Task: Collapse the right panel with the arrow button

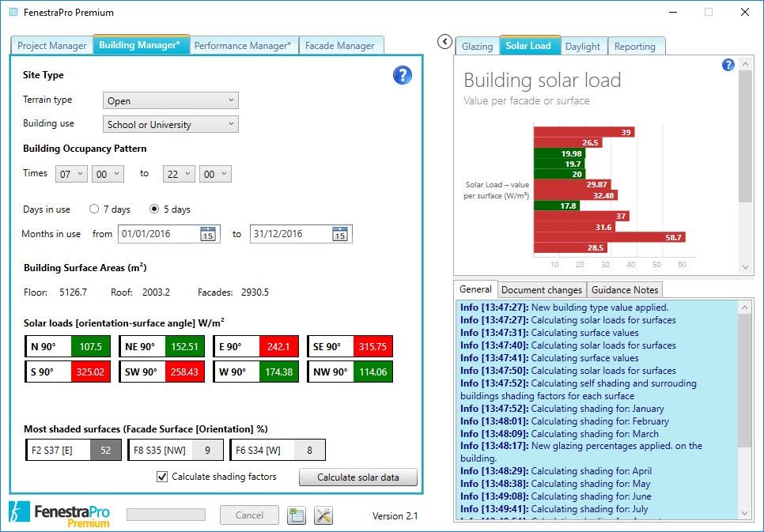Action: click(444, 41)
